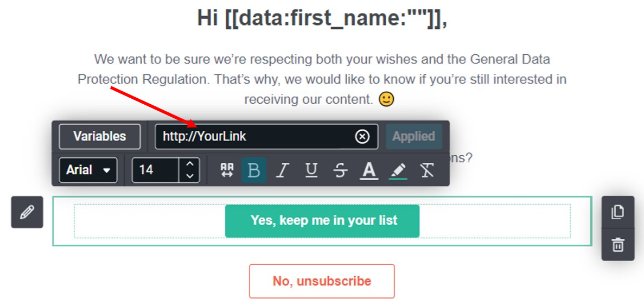Clear text formatting
Image resolution: width=644 pixels, height=305 pixels.
427,170
